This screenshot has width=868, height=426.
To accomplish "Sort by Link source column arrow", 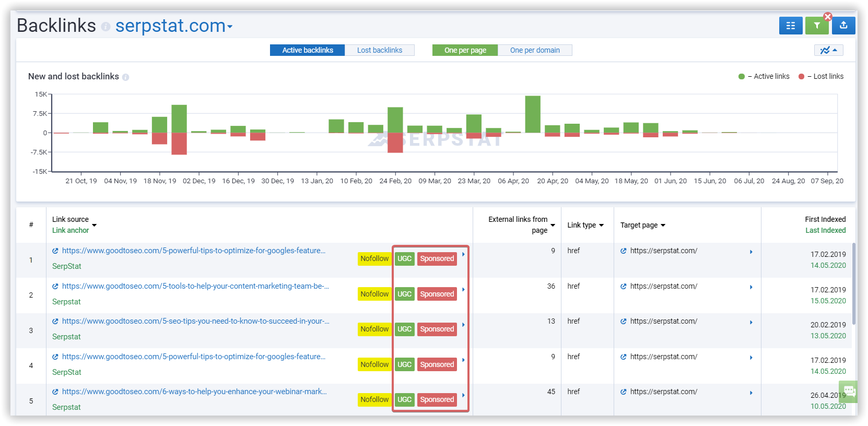I will click(x=95, y=226).
